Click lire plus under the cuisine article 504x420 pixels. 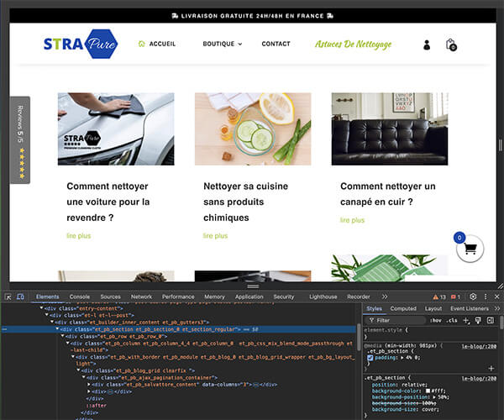pos(215,236)
